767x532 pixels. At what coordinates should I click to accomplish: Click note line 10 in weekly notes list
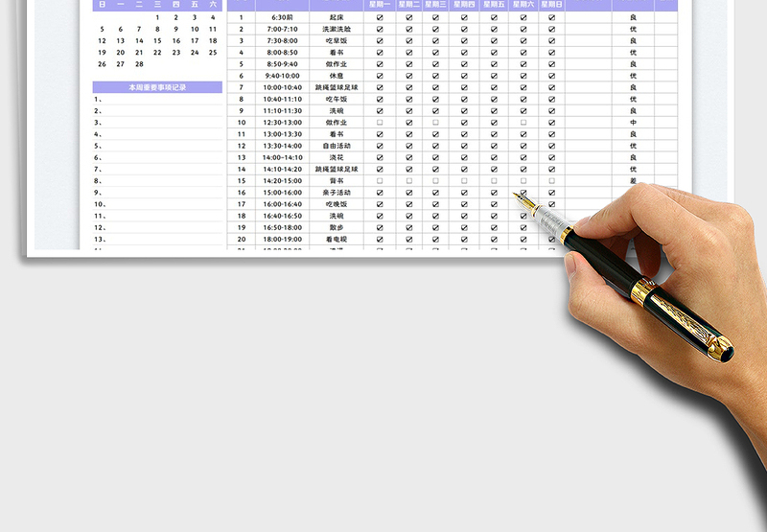click(x=157, y=204)
